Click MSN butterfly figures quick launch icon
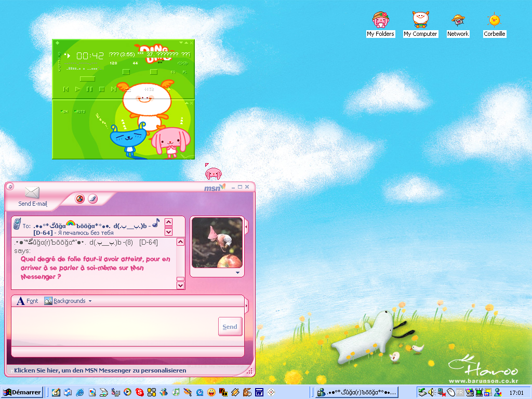The height and width of the screenshot is (399, 532). 164,392
